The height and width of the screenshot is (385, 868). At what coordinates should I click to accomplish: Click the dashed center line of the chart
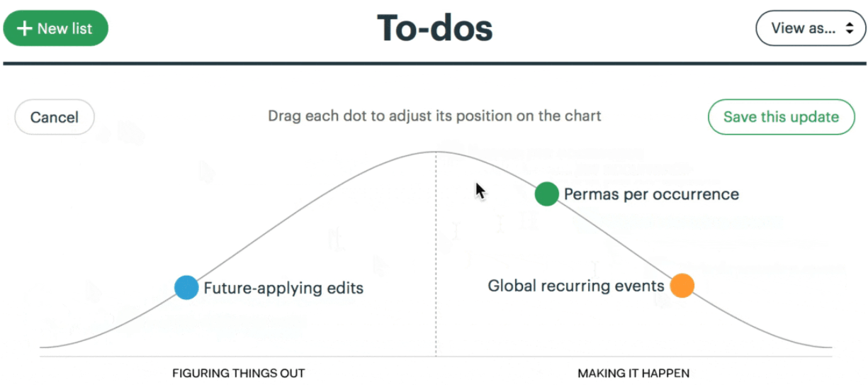pos(436,254)
